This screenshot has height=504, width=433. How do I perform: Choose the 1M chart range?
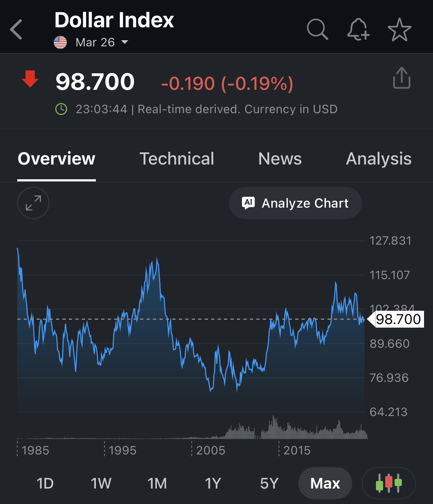pyautogui.click(x=157, y=484)
